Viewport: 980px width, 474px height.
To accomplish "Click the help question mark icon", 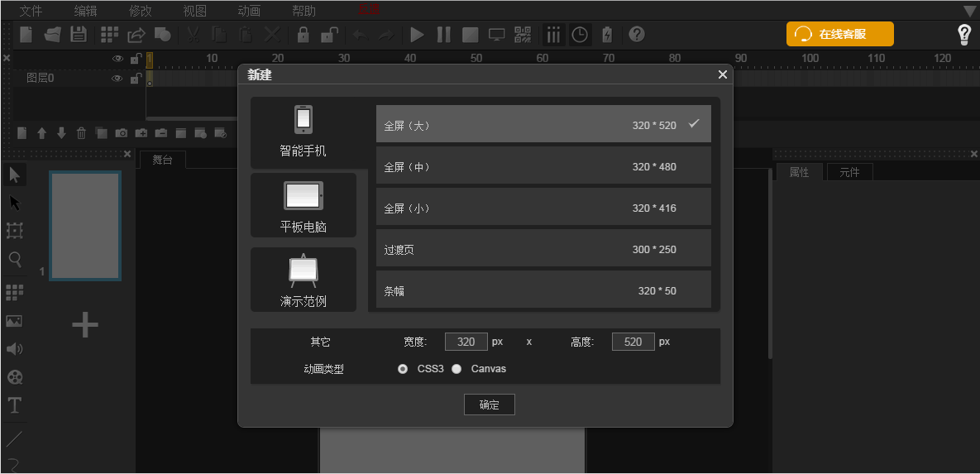I will coord(637,35).
